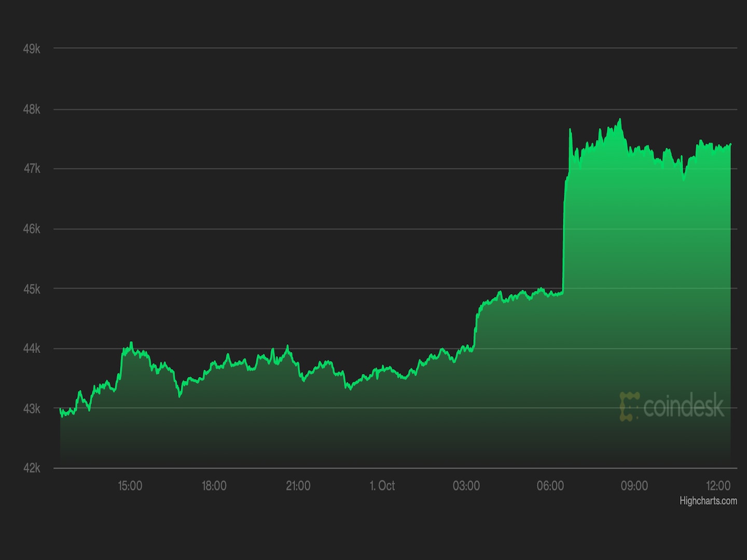Click the 03:00 time axis label
The width and height of the screenshot is (747, 560).
(466, 486)
